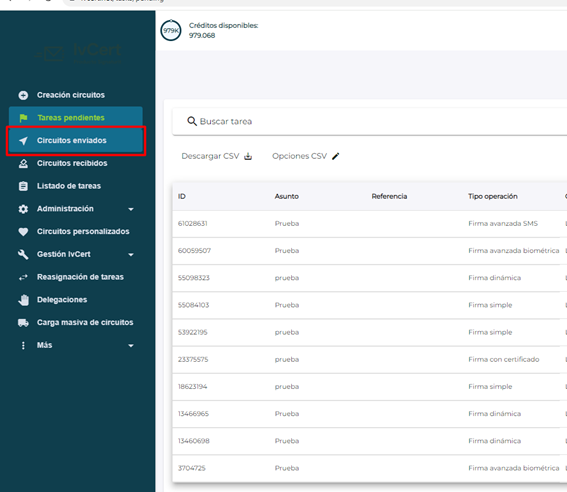Image resolution: width=567 pixels, height=492 pixels.
Task: Click the pencil icon next to Opciones CSV
Action: tap(336, 156)
